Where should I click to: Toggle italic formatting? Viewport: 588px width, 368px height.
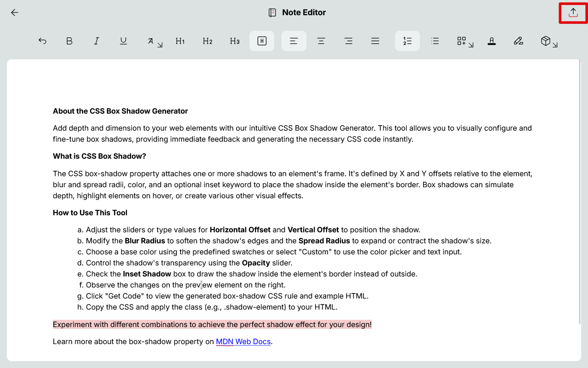click(x=96, y=41)
